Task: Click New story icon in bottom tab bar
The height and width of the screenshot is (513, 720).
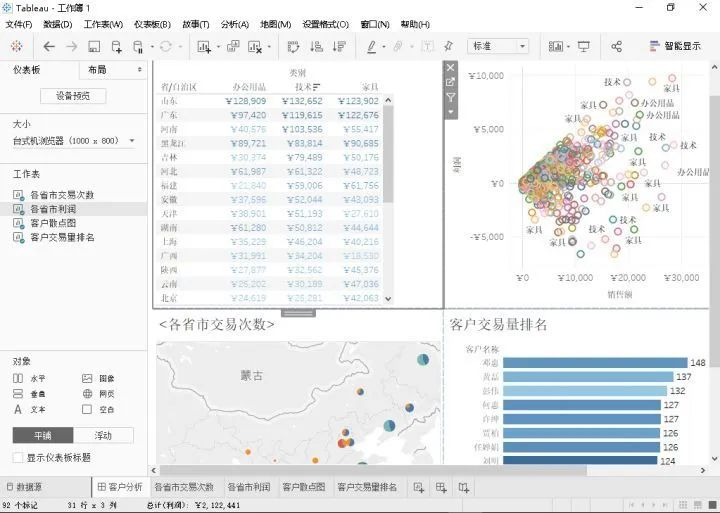Action: tap(464, 488)
